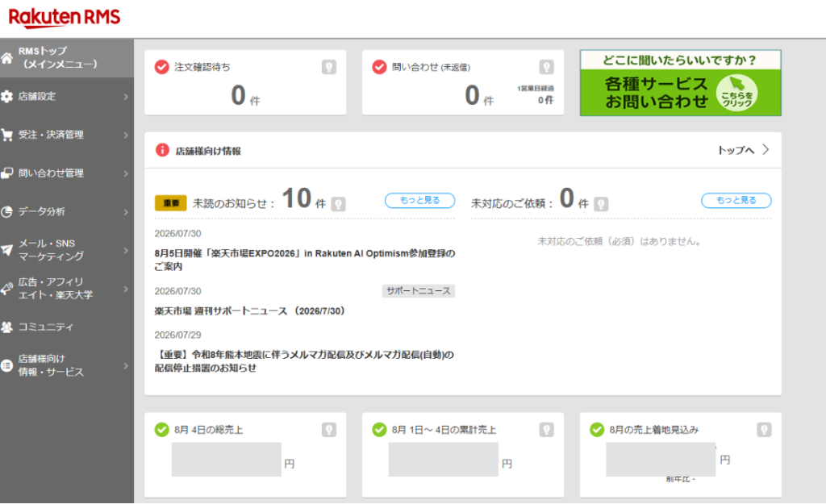The width and height of the screenshot is (826, 504).
Task: Click the pie chart icon for データ分析
Action: coord(6,212)
